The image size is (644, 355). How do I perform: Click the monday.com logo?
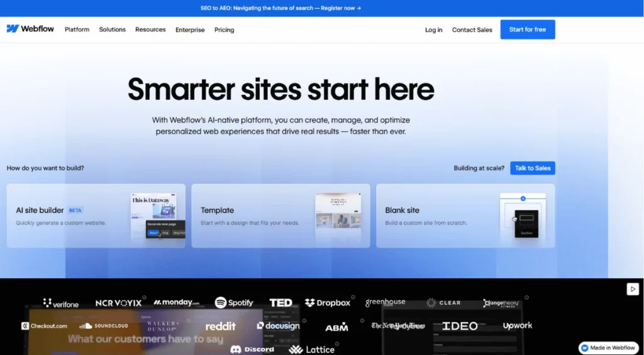click(x=177, y=302)
